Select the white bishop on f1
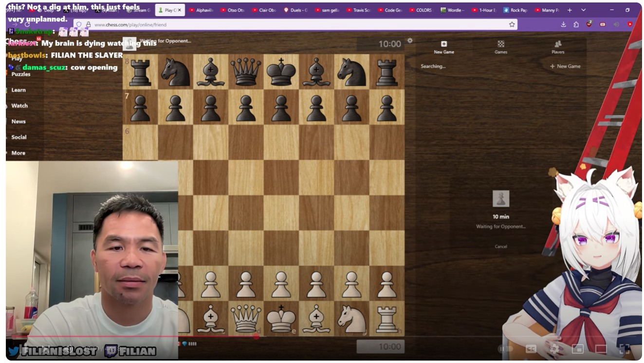Image resolution: width=644 pixels, height=363 pixels. pos(316,319)
